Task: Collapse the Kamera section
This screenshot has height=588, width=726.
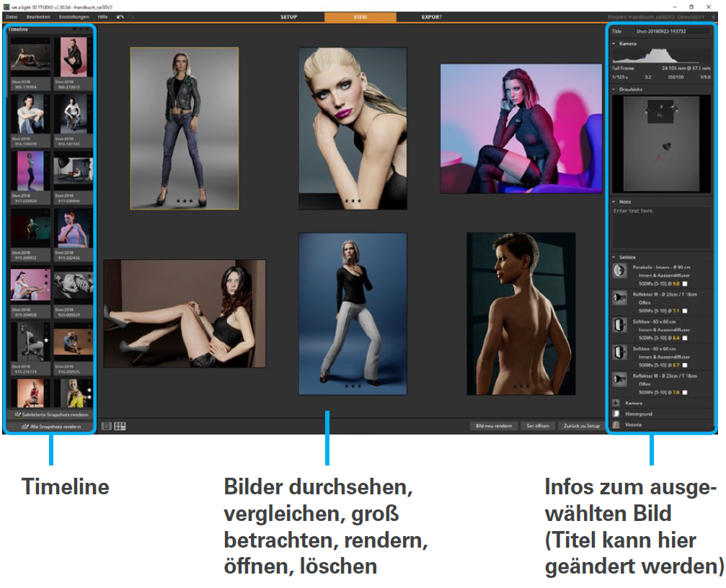Action: coord(614,44)
